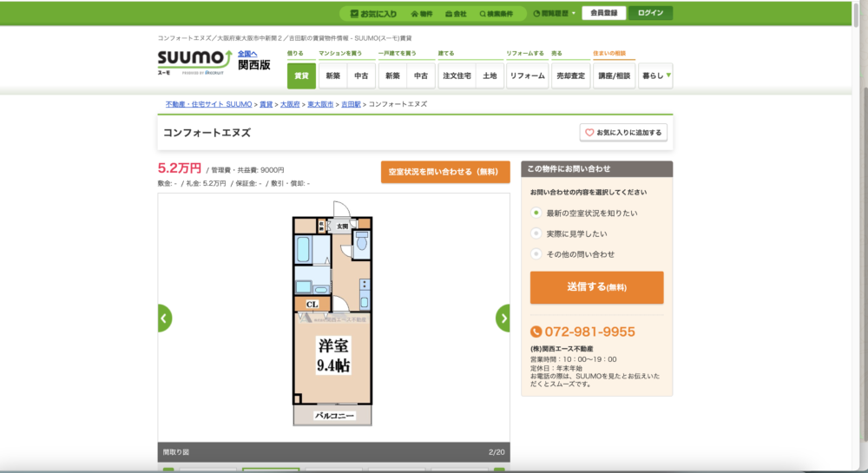Image resolution: width=868 pixels, height=473 pixels.
Task: Expand 暮らし dropdown menu
Action: click(x=655, y=76)
